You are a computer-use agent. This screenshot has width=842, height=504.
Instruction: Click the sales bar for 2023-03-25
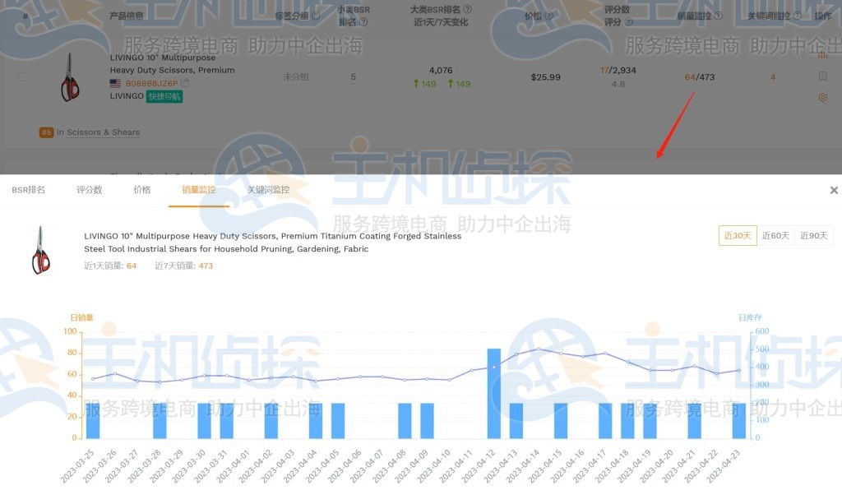(x=93, y=421)
